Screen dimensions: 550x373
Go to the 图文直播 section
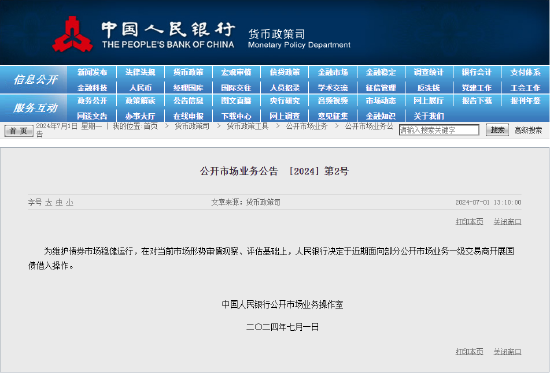click(x=236, y=101)
